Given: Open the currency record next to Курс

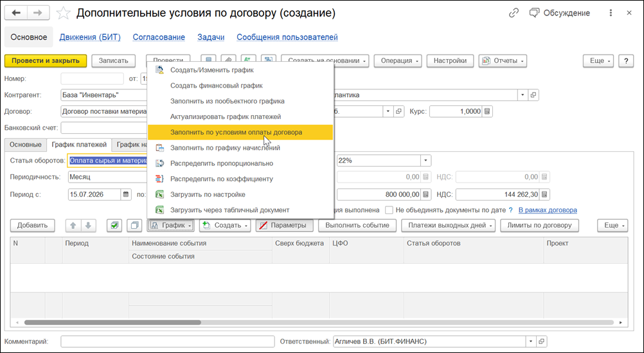Looking at the screenshot, I should [398, 111].
